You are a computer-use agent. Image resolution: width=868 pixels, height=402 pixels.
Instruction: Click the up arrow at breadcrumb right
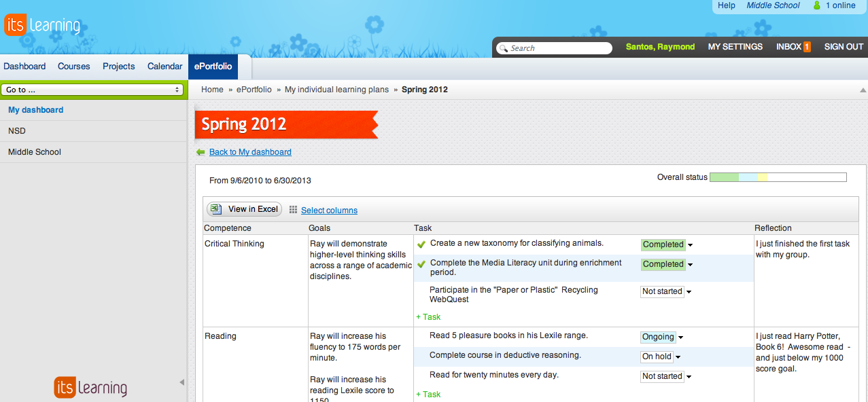[x=863, y=90]
